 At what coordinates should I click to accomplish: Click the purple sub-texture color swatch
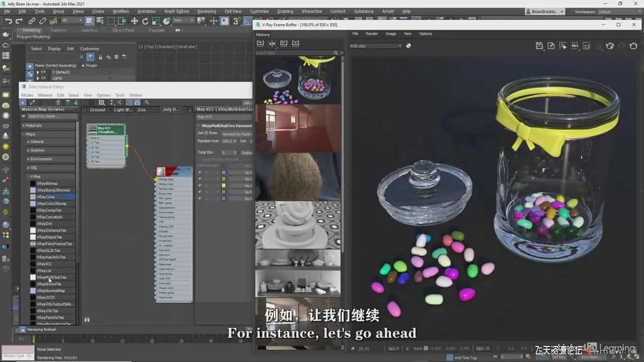[x=224, y=172]
